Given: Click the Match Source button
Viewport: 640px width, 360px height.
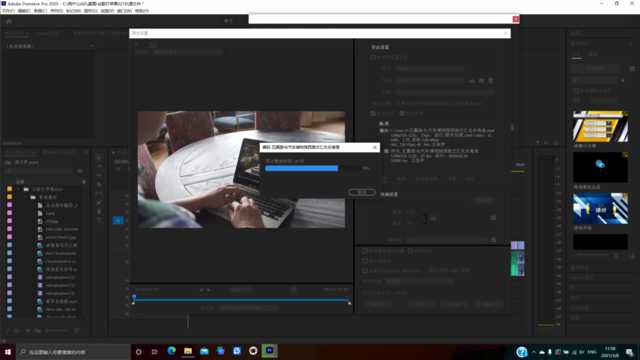Looking at the screenshot, I should click(484, 200).
